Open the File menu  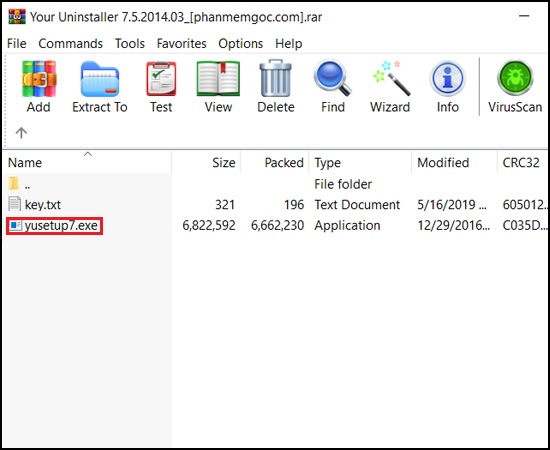coord(16,43)
